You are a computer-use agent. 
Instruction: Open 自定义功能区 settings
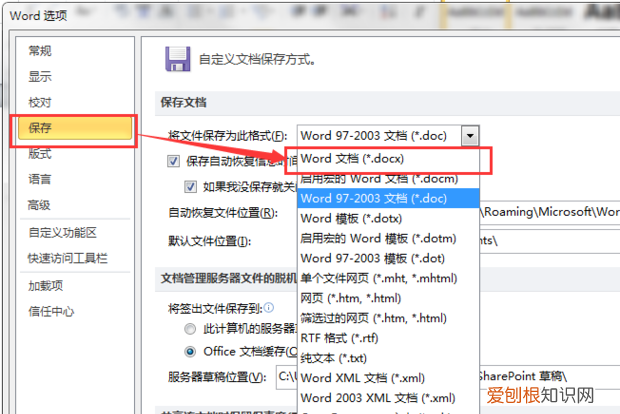pos(62,233)
